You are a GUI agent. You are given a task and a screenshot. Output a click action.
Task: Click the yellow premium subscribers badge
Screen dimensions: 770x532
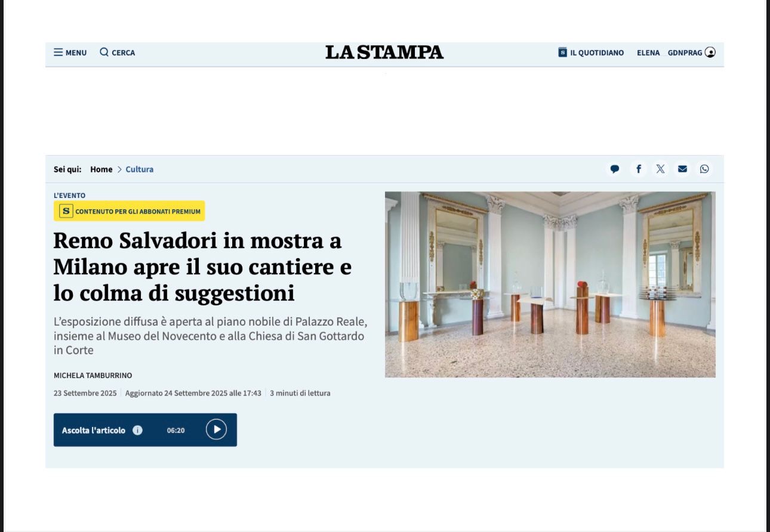[129, 211]
